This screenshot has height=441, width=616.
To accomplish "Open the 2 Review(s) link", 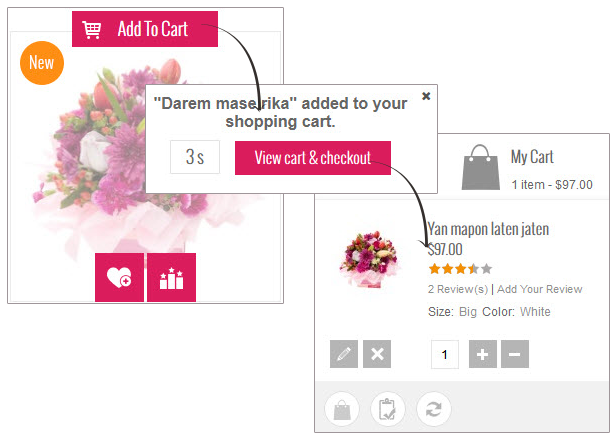I will (458, 289).
